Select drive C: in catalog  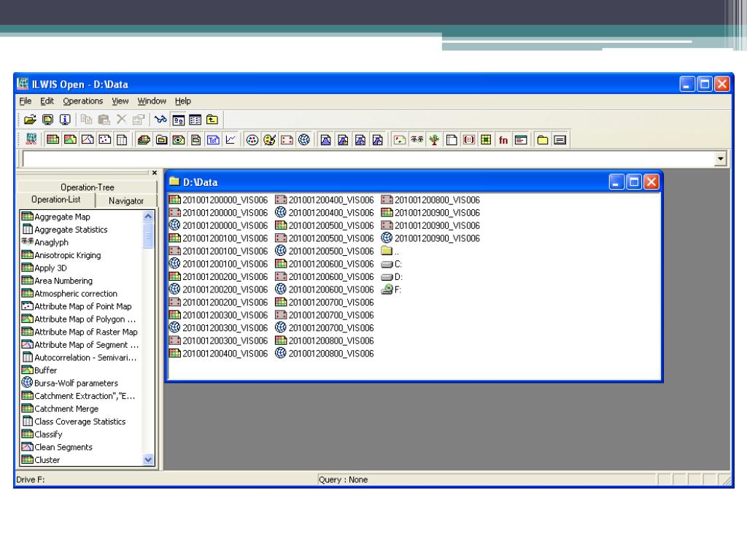click(x=392, y=264)
